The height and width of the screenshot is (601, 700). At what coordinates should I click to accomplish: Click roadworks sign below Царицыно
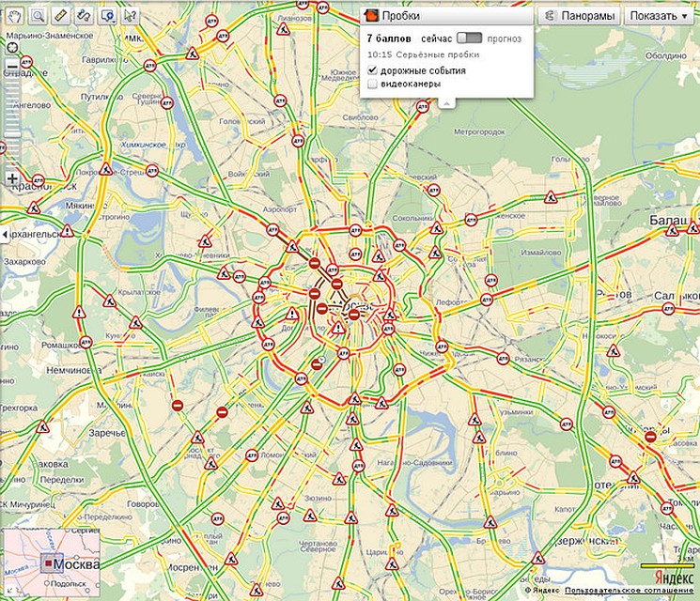pos(392,564)
